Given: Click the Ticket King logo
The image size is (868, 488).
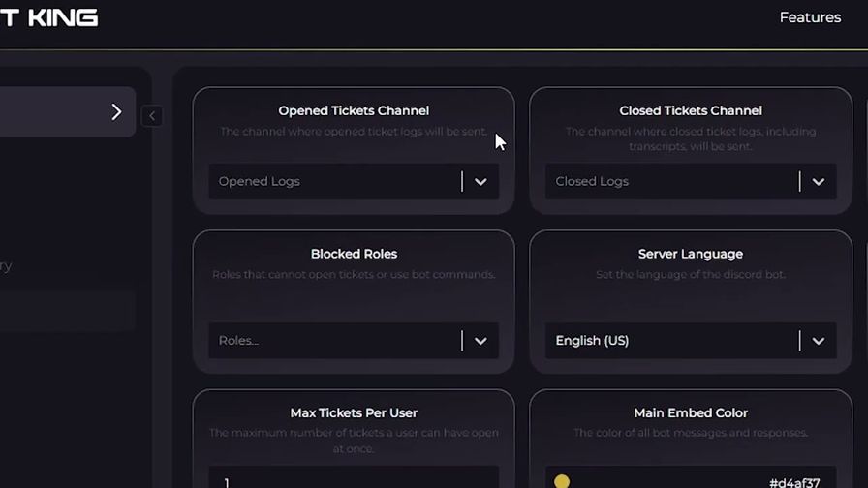Looking at the screenshot, I should point(48,17).
